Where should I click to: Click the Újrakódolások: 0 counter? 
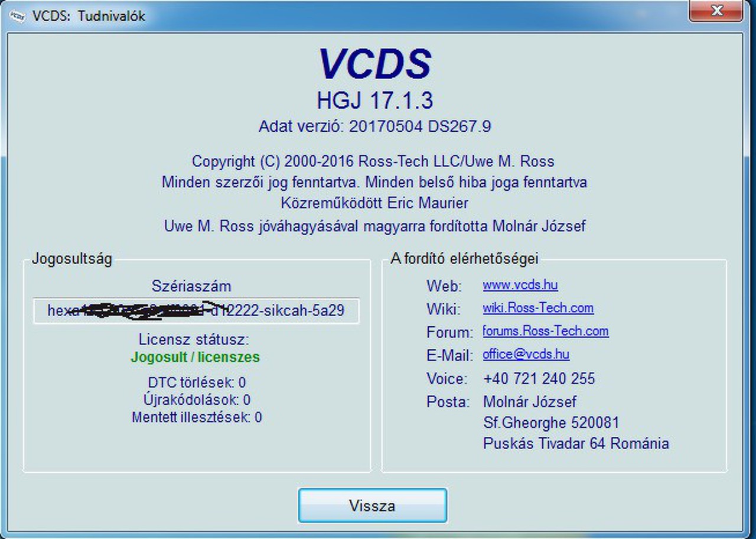[x=197, y=400]
